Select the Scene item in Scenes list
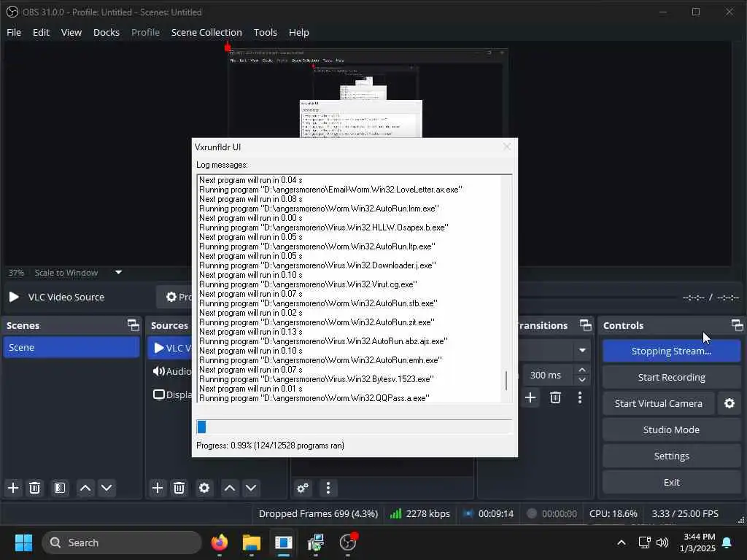747x560 pixels. (x=71, y=347)
